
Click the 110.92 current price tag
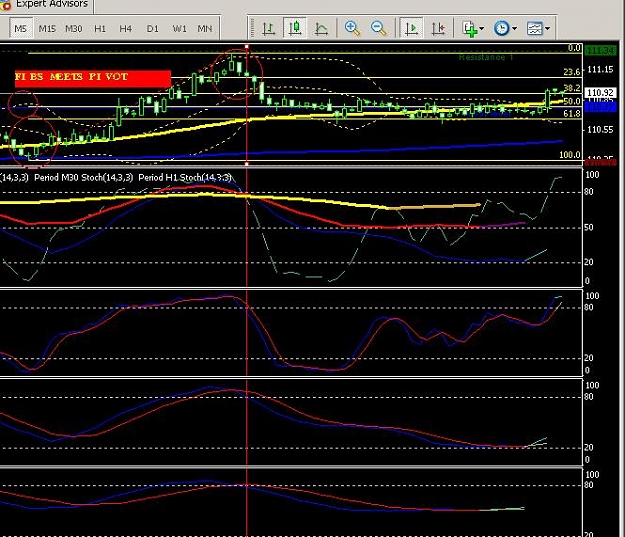pos(600,93)
